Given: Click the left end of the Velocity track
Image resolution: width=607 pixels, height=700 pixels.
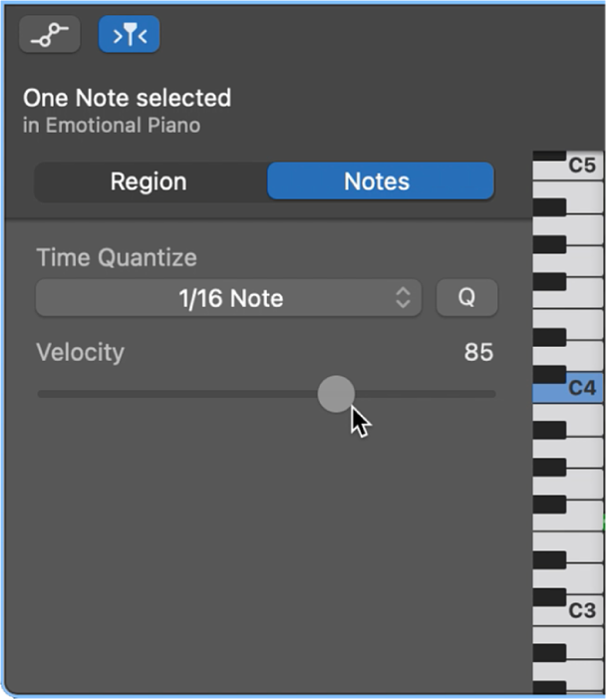Looking at the screenshot, I should [x=42, y=394].
